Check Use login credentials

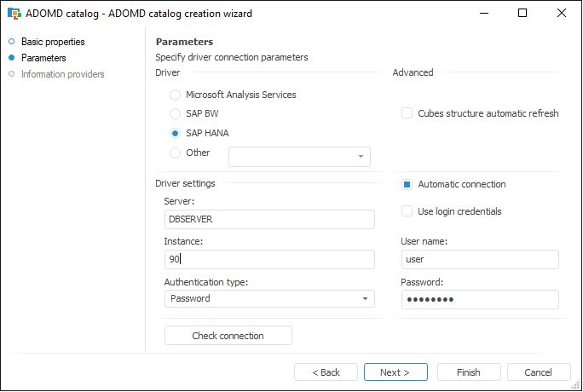[407, 211]
